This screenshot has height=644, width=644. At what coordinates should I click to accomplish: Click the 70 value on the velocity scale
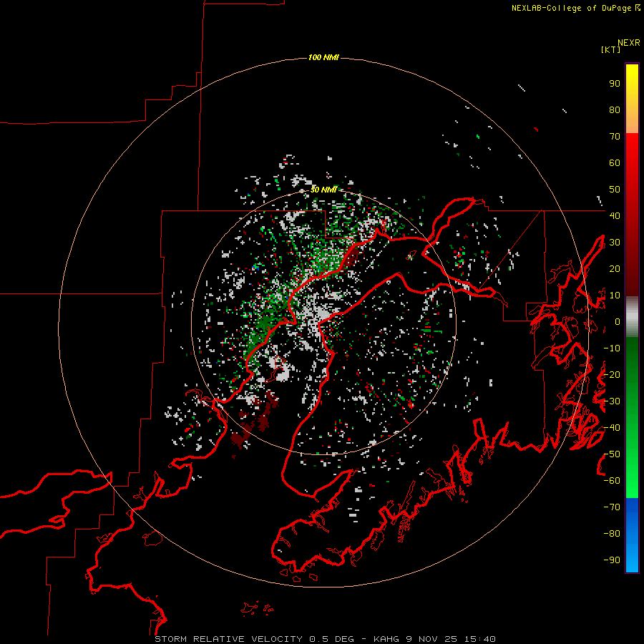(615, 137)
